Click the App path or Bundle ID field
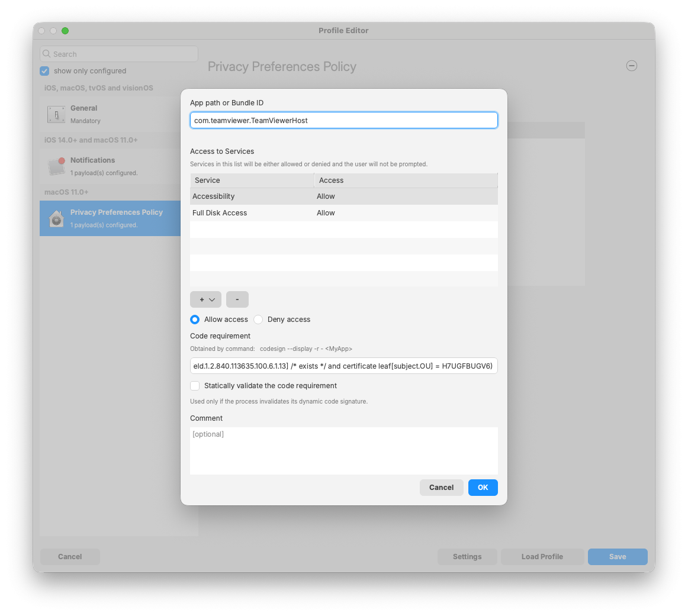The image size is (688, 616). [x=344, y=120]
